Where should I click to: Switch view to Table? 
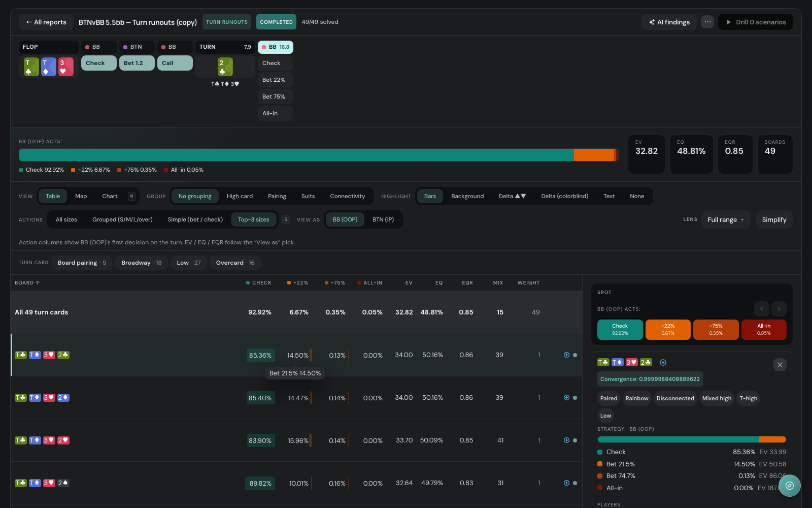coord(53,196)
